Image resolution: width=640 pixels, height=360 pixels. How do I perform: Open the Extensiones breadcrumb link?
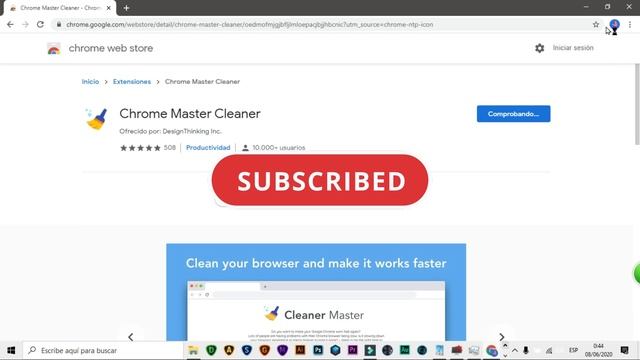[132, 82]
